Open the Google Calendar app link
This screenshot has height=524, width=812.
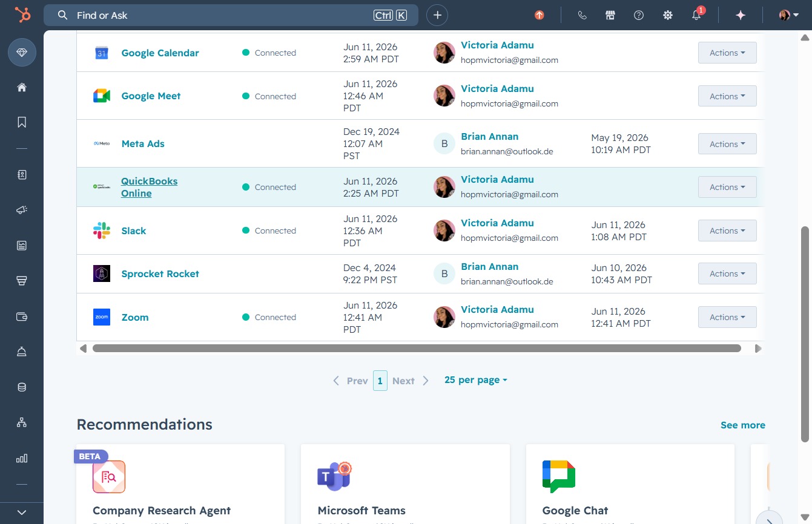pyautogui.click(x=160, y=53)
